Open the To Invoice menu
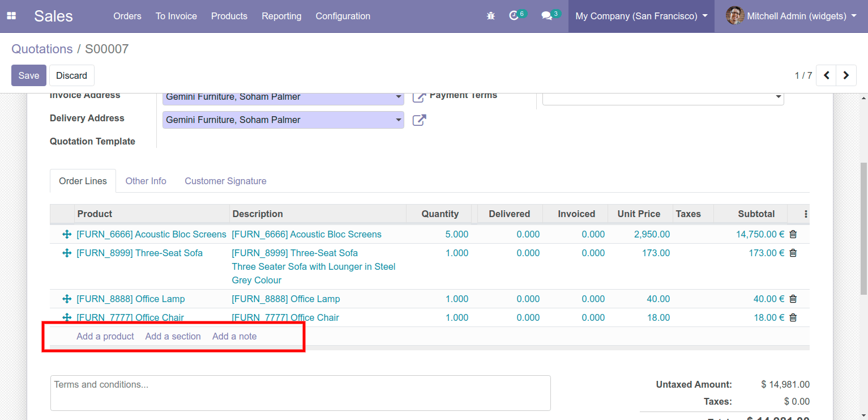This screenshot has height=420, width=868. [x=176, y=16]
